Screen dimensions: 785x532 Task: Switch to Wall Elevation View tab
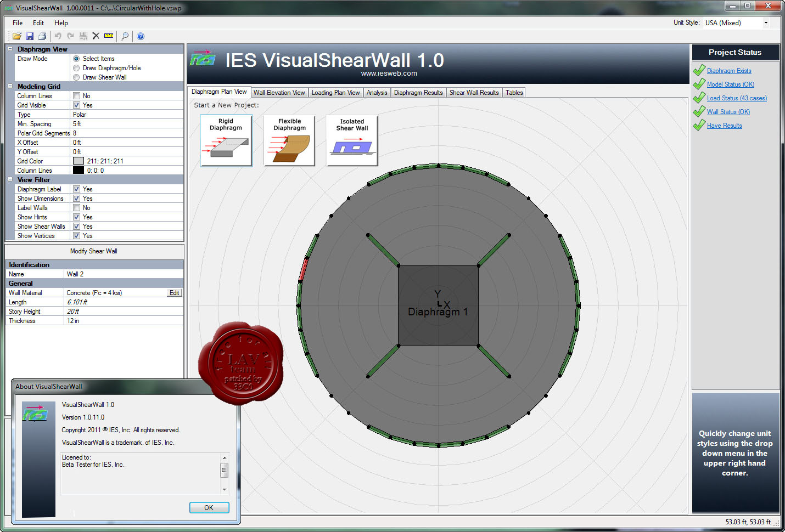coord(279,93)
